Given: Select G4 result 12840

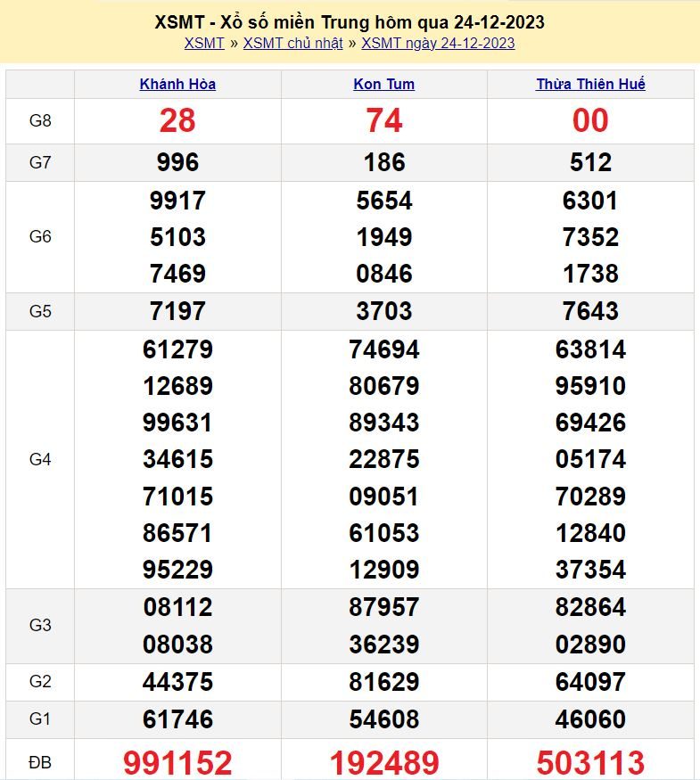Looking at the screenshot, I should click(590, 533).
